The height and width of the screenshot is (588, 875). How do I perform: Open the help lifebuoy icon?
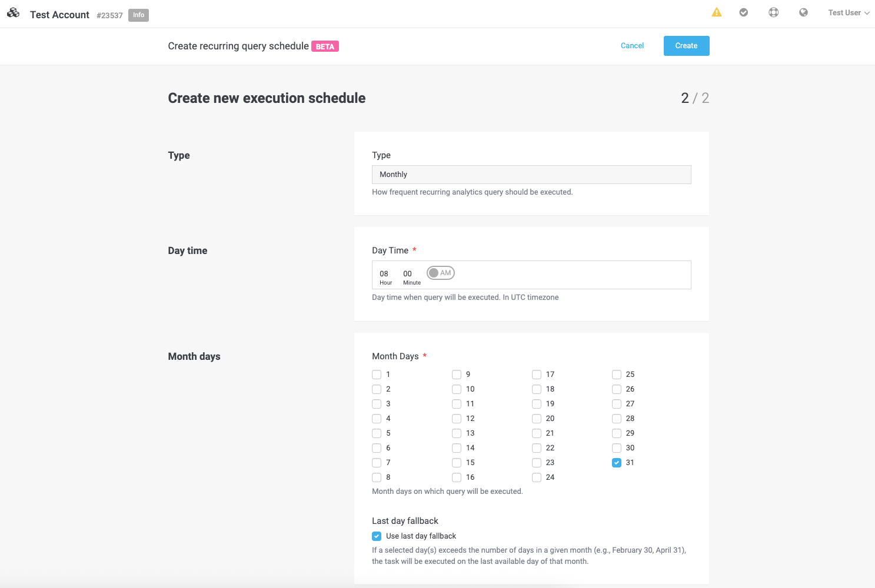pyautogui.click(x=773, y=12)
